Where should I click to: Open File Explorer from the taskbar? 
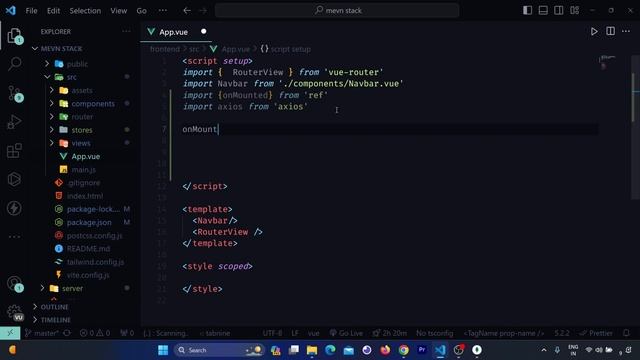(x=312, y=350)
